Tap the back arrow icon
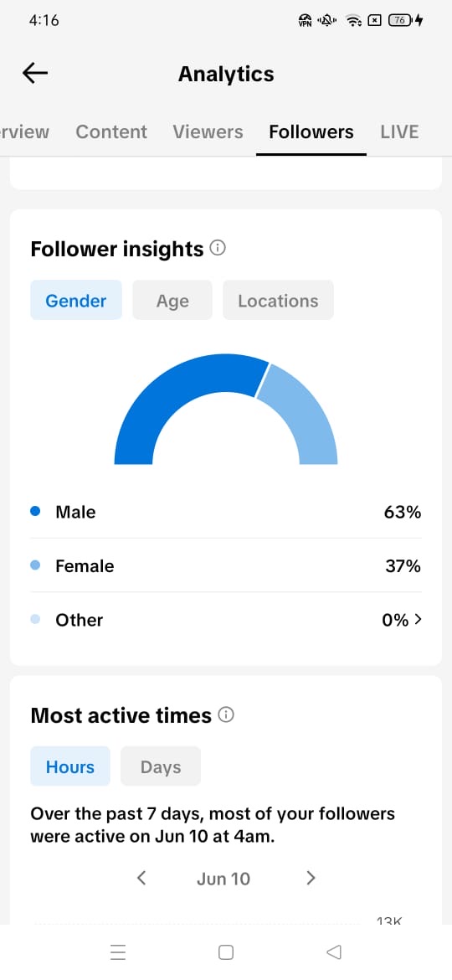This screenshot has width=452, height=980. [x=35, y=73]
